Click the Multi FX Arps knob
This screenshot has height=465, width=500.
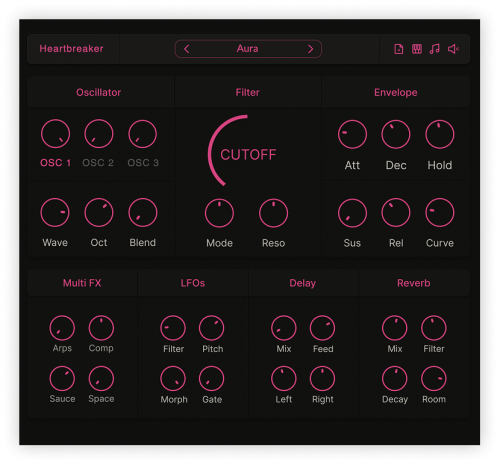(62, 328)
